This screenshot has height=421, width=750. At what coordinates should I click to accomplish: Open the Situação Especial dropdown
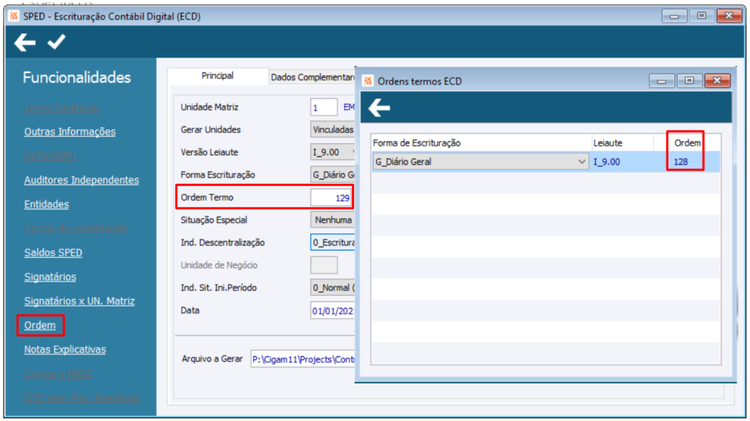click(333, 220)
